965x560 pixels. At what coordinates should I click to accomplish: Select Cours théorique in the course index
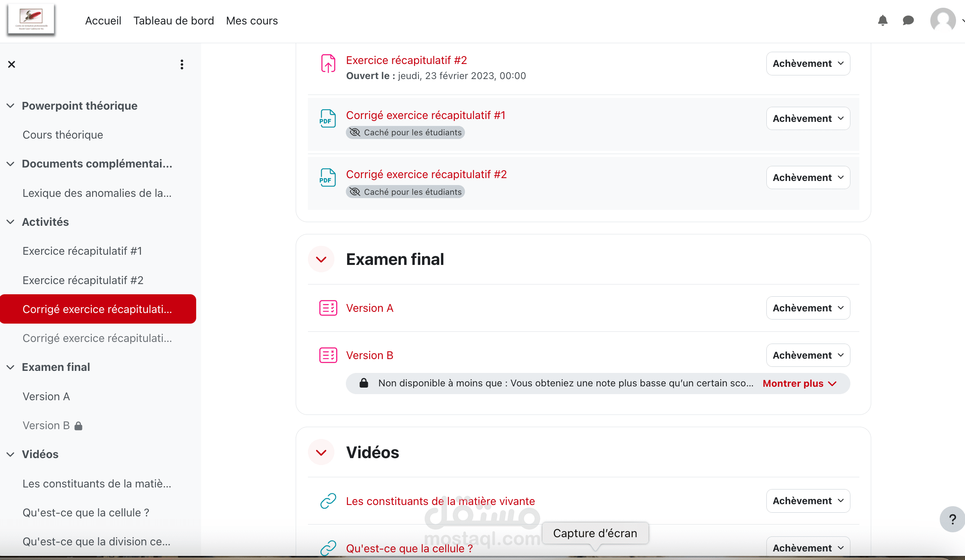coord(63,135)
